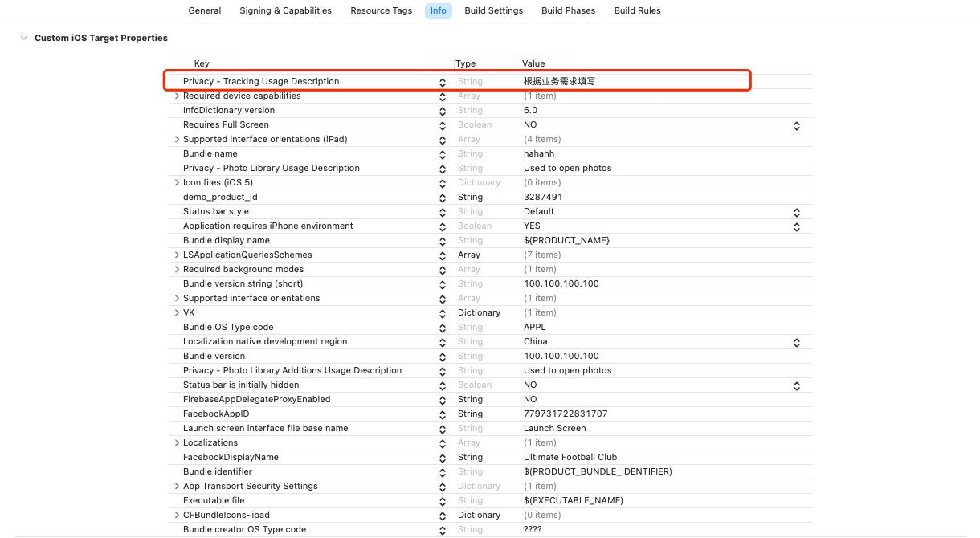The image size is (980, 538).
Task: Select the Launch Screen value
Action: pyautogui.click(x=555, y=428)
